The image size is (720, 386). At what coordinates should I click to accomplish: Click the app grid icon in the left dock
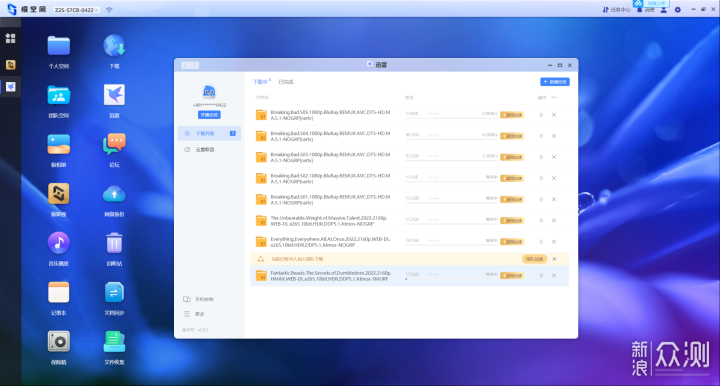(x=11, y=39)
